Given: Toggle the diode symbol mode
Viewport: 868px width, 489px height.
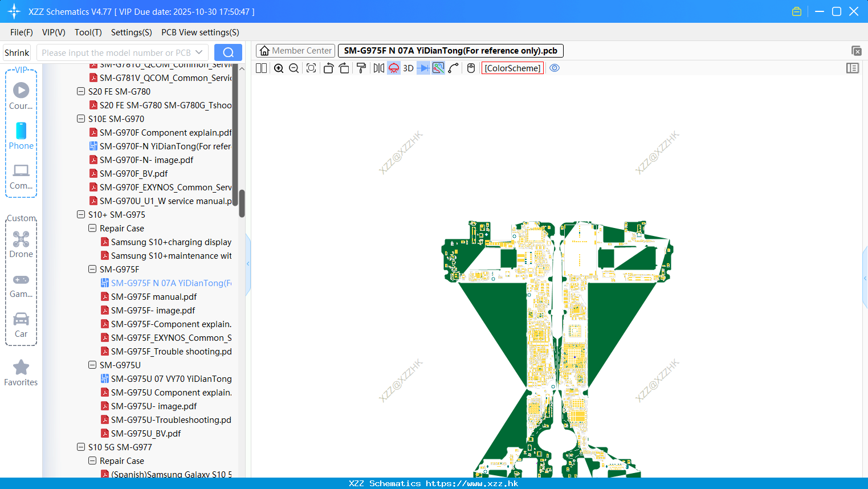Looking at the screenshot, I should coord(423,68).
